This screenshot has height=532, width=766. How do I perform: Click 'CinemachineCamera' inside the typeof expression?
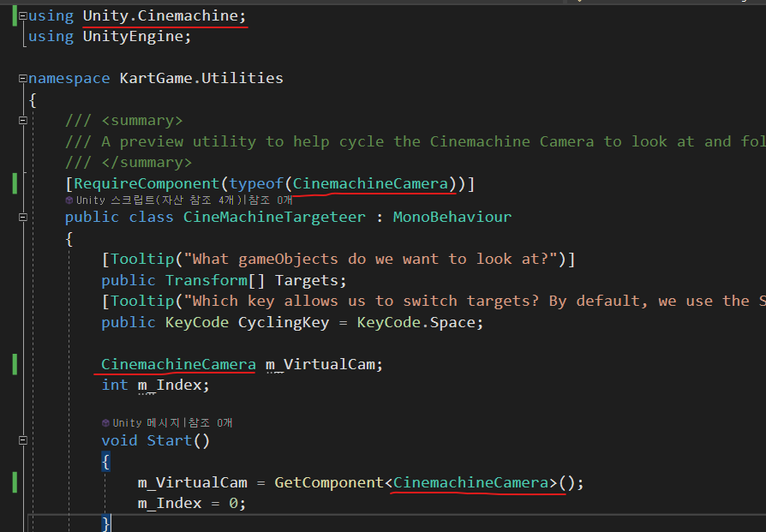[x=370, y=183]
